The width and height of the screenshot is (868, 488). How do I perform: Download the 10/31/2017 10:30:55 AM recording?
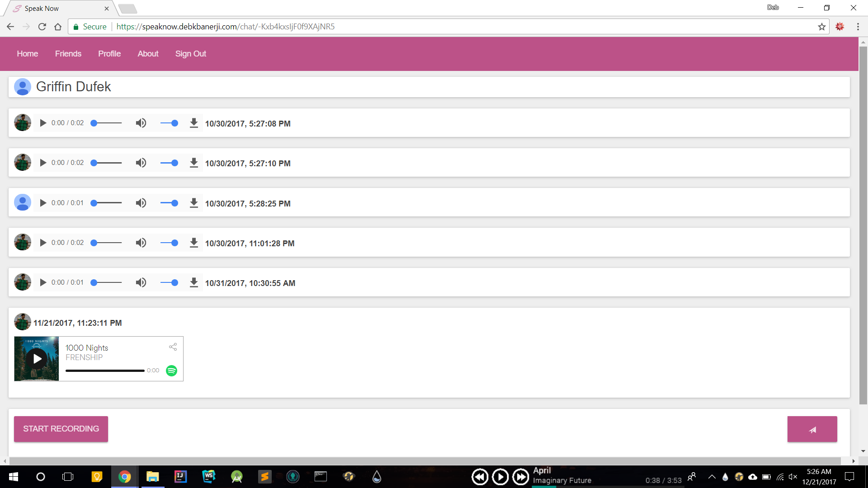(193, 282)
